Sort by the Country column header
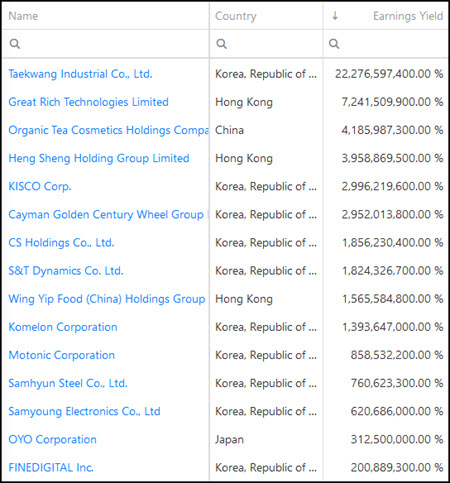 click(236, 16)
